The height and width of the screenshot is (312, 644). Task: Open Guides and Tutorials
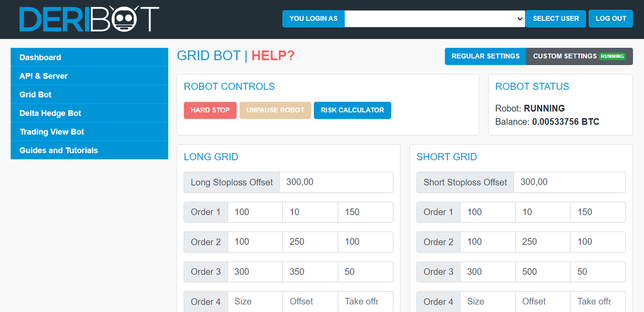pyautogui.click(x=89, y=150)
